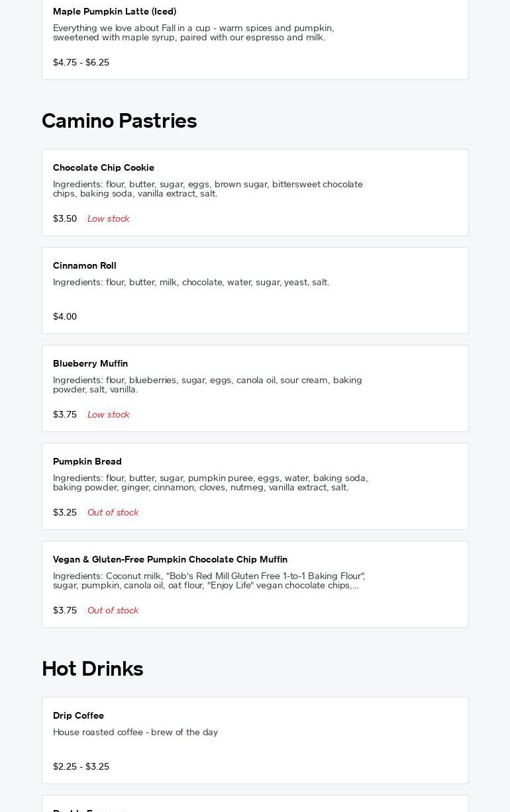Click Out of stock label on Pumpkin Bread
The image size is (510, 812).
point(113,512)
